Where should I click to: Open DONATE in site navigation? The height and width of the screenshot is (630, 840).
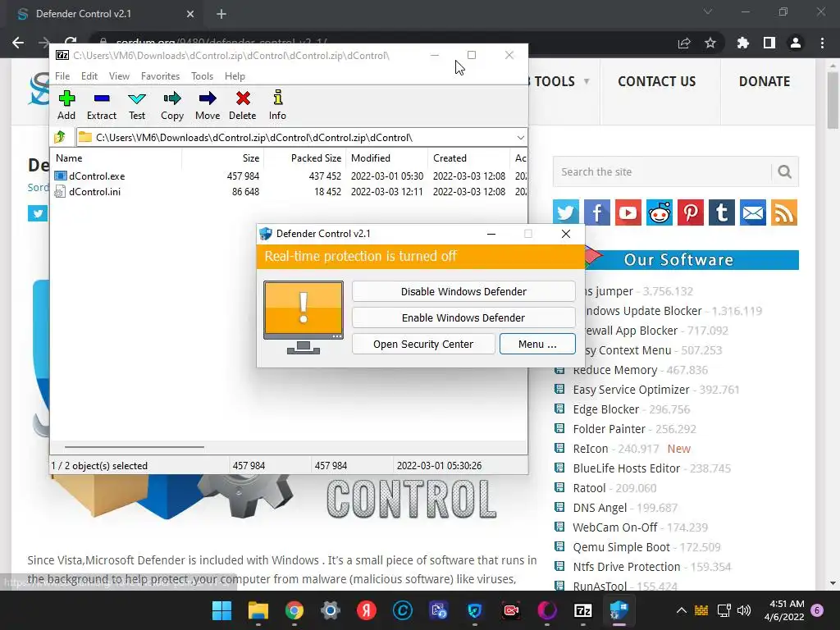pos(765,81)
